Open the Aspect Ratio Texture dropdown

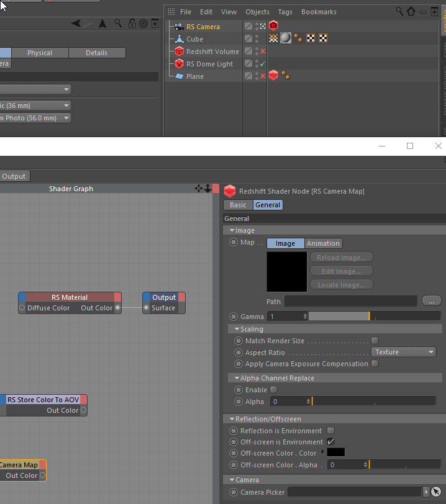coord(404,352)
